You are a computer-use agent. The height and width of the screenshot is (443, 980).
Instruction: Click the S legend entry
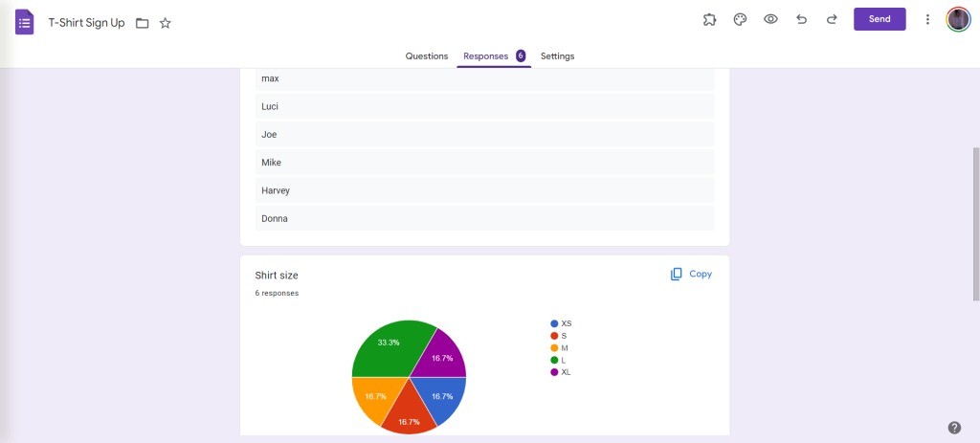click(x=559, y=336)
